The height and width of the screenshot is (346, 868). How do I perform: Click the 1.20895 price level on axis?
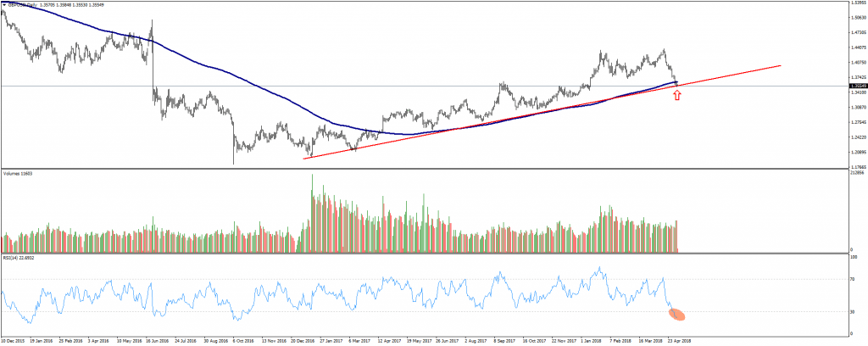point(858,153)
